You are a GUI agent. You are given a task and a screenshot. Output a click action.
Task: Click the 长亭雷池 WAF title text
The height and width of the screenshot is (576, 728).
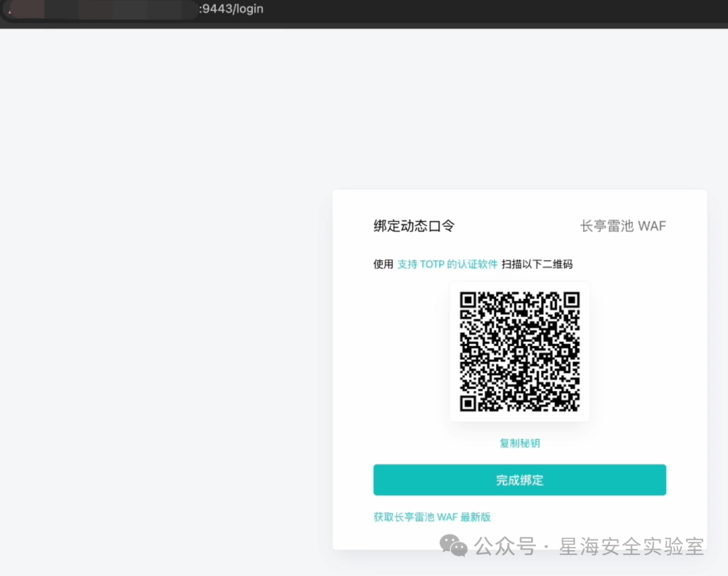coord(623,226)
